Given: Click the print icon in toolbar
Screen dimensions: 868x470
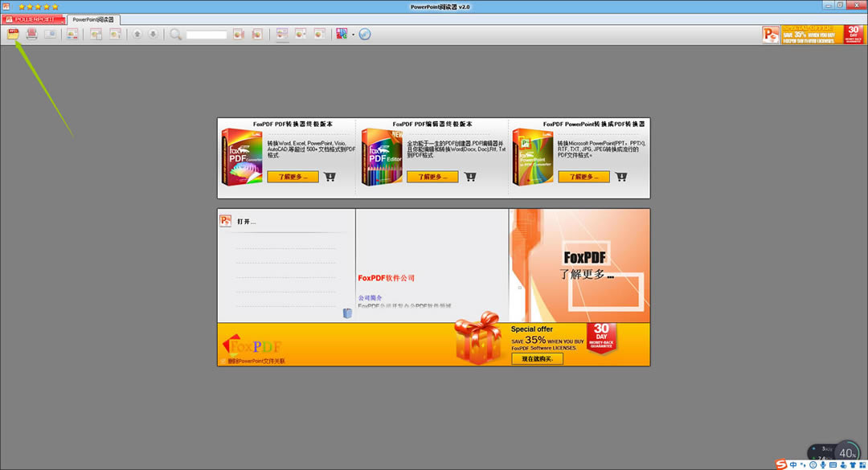Looking at the screenshot, I should pyautogui.click(x=32, y=34).
